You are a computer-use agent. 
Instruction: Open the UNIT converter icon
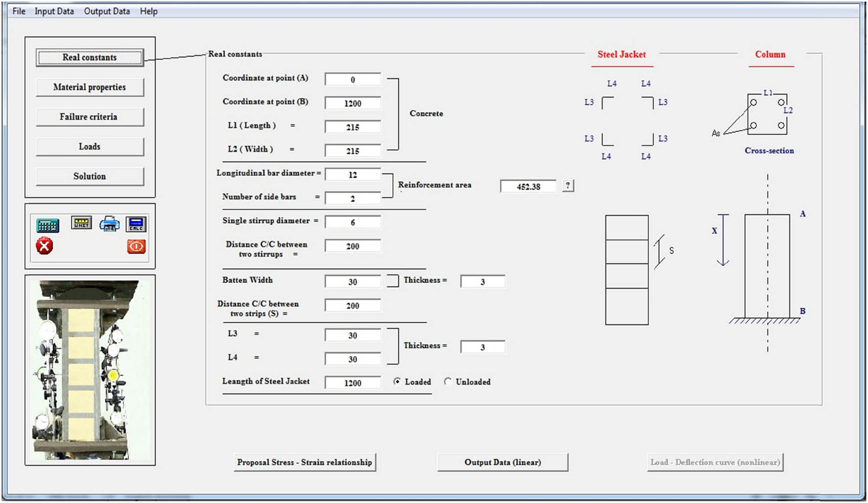coord(81,223)
